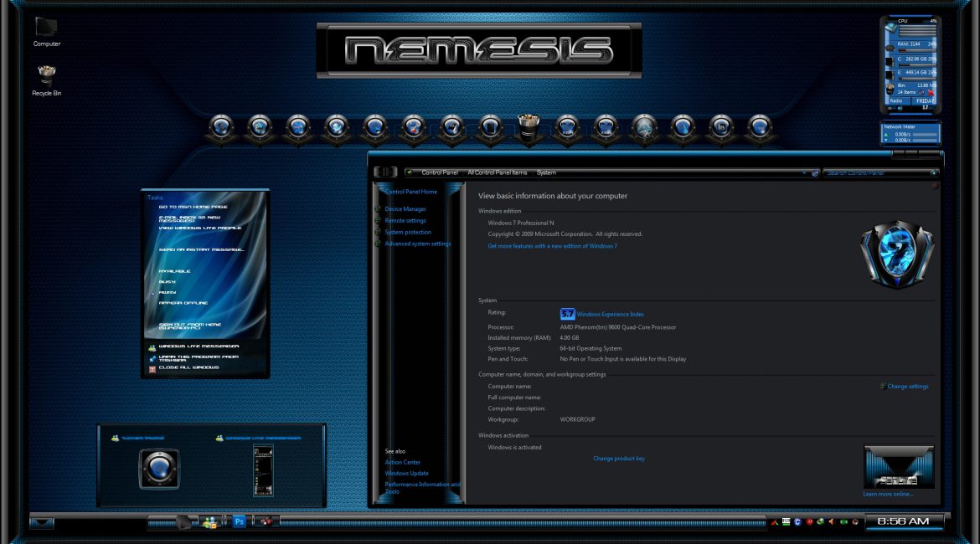Click Get more features with new edition link
980x544 pixels.
click(552, 246)
